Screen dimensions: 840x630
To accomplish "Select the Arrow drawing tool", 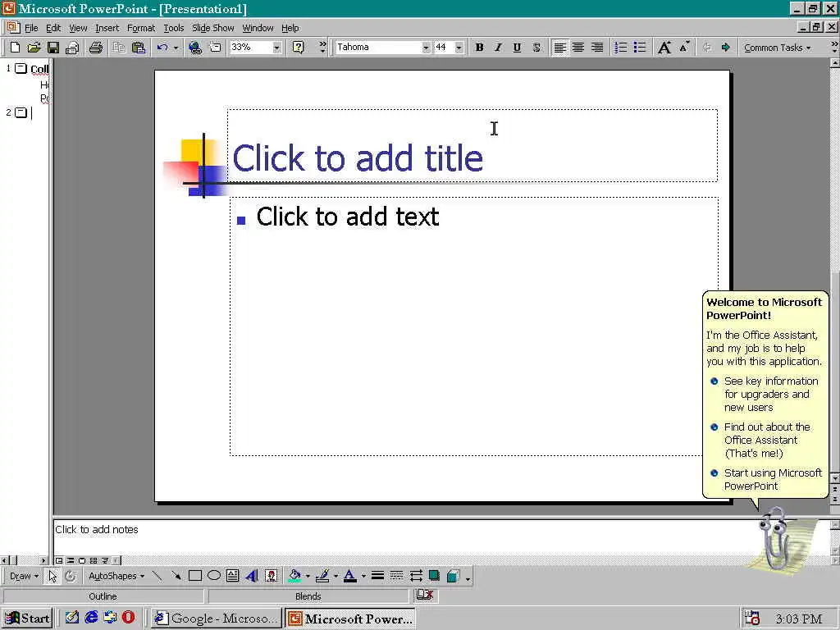I will coord(176,576).
